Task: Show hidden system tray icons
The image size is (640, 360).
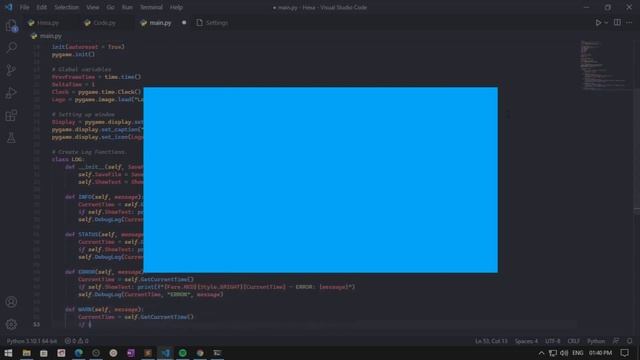Action: point(541,353)
